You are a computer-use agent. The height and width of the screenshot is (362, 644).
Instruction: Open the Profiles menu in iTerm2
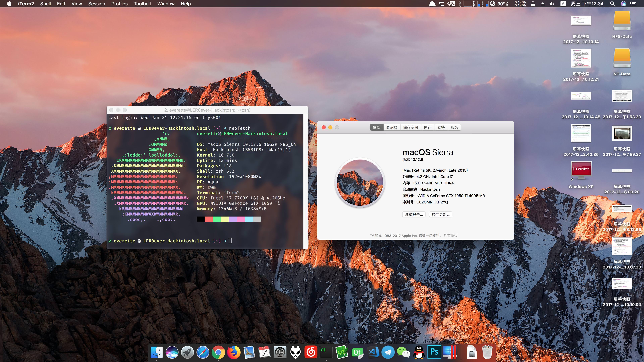(119, 4)
